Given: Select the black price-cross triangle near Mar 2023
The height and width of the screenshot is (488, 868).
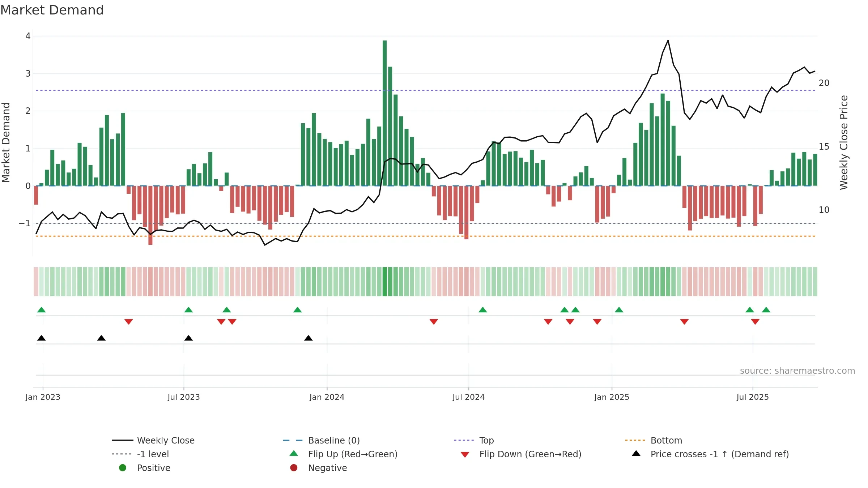Looking at the screenshot, I should click(x=101, y=338).
